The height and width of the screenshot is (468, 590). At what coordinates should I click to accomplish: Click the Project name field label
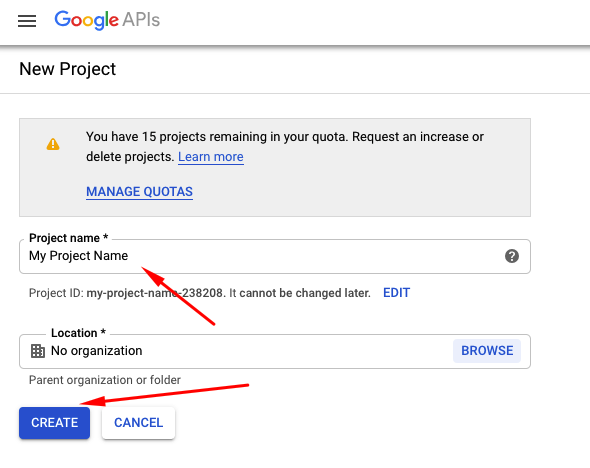pyautogui.click(x=68, y=238)
